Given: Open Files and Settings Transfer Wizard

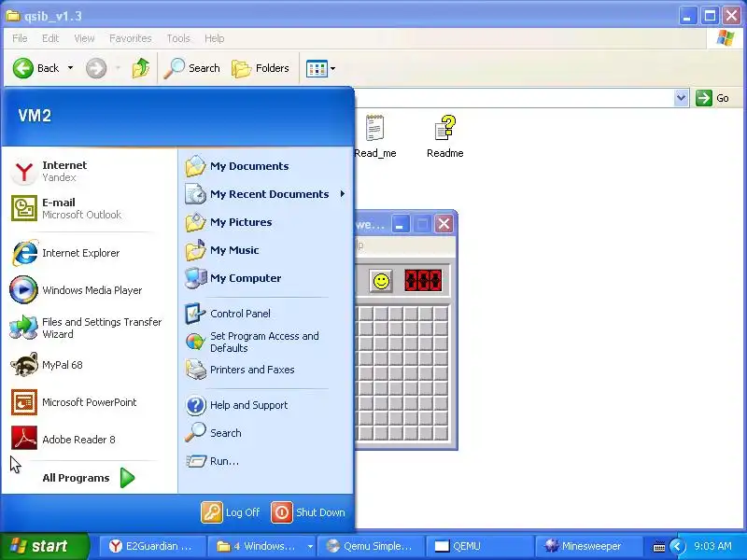Looking at the screenshot, I should (x=89, y=328).
